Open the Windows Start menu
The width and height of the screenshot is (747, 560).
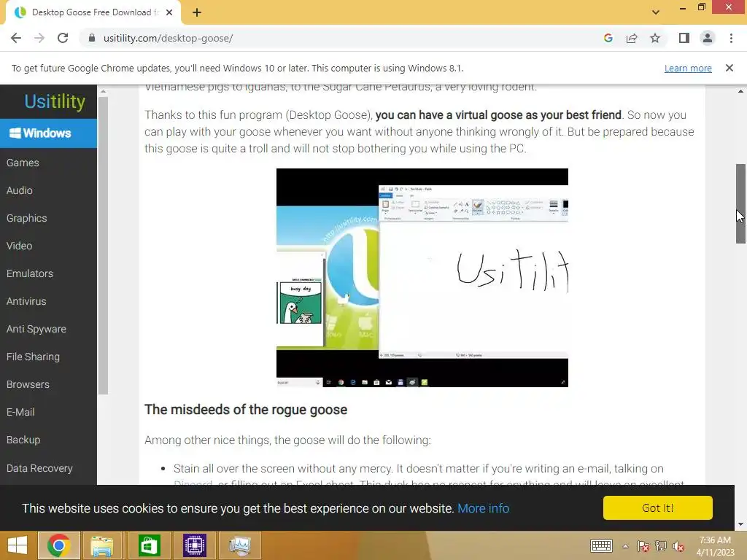pos(18,545)
